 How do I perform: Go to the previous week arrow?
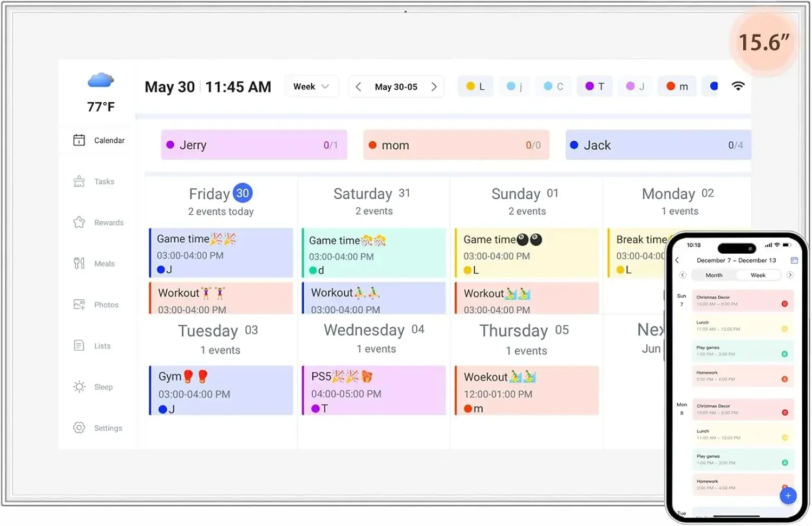tap(358, 87)
